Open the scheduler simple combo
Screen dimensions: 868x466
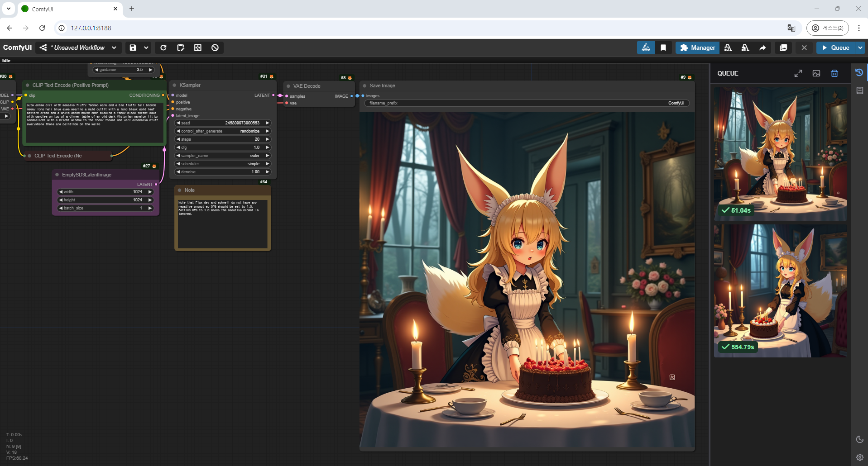click(223, 164)
